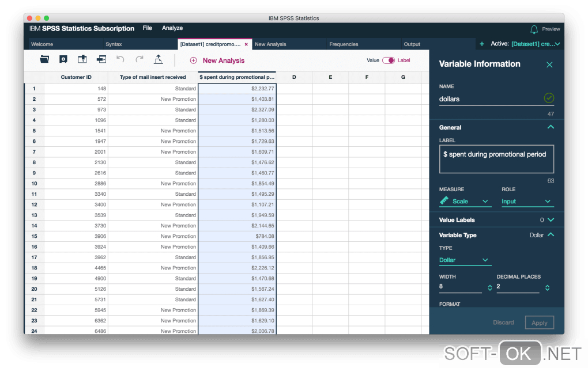Click cell with value $1,627.40

[x=237, y=300]
